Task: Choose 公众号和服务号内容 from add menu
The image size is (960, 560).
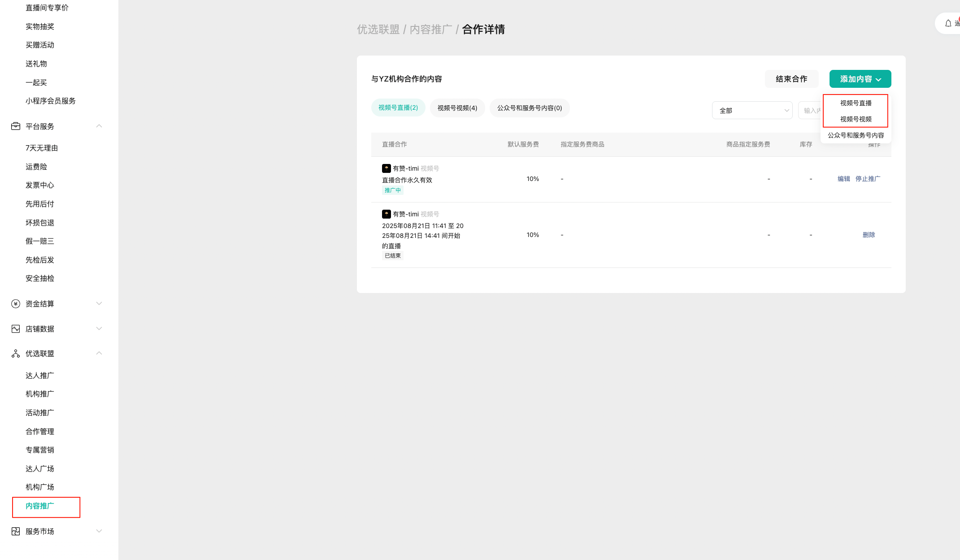Action: pos(855,135)
